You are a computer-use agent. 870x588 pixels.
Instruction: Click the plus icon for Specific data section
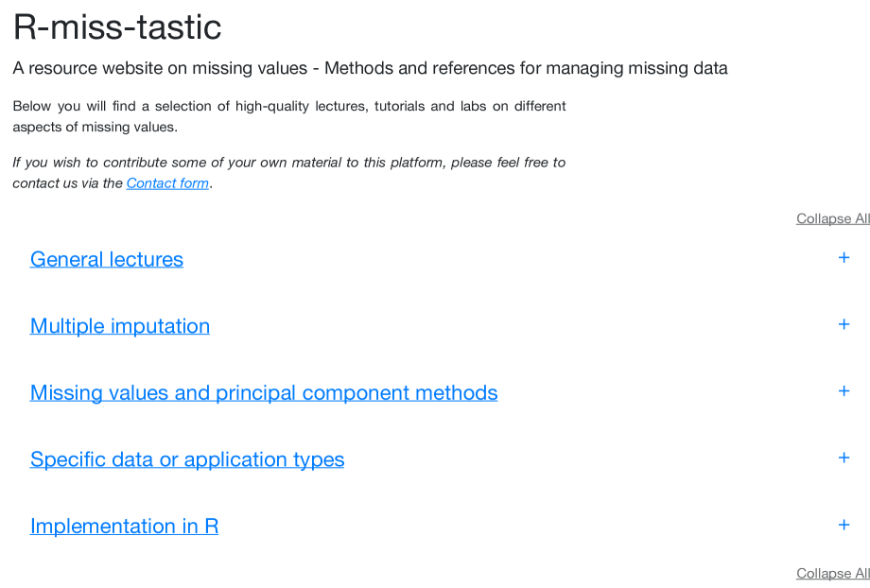point(844,458)
